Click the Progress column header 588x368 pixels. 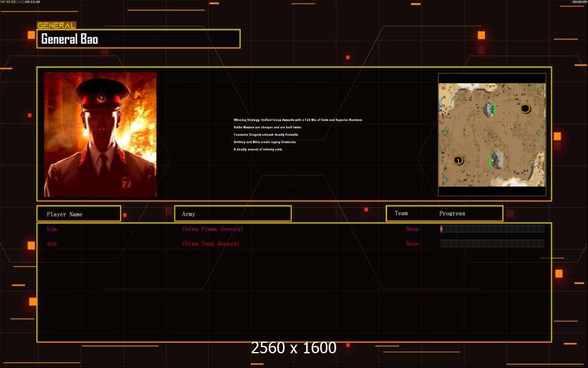(452, 213)
